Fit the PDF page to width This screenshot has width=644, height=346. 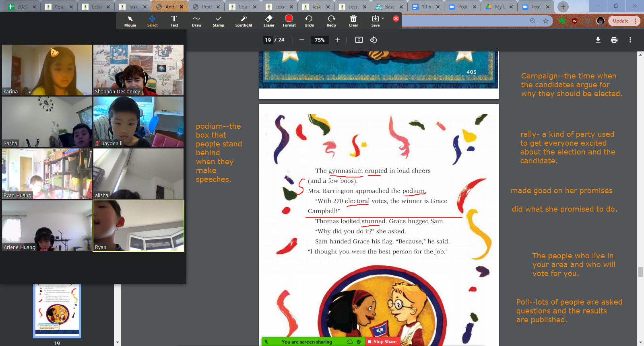[x=359, y=40]
